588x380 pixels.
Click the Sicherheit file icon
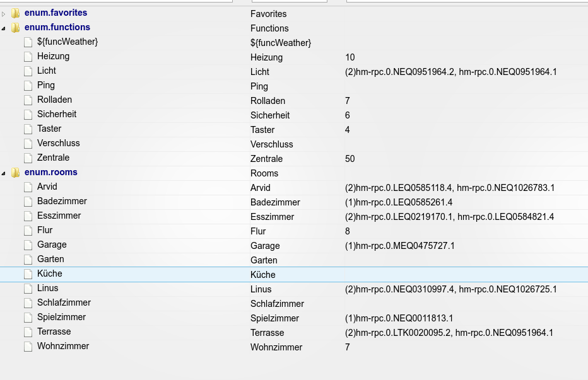pyautogui.click(x=28, y=115)
